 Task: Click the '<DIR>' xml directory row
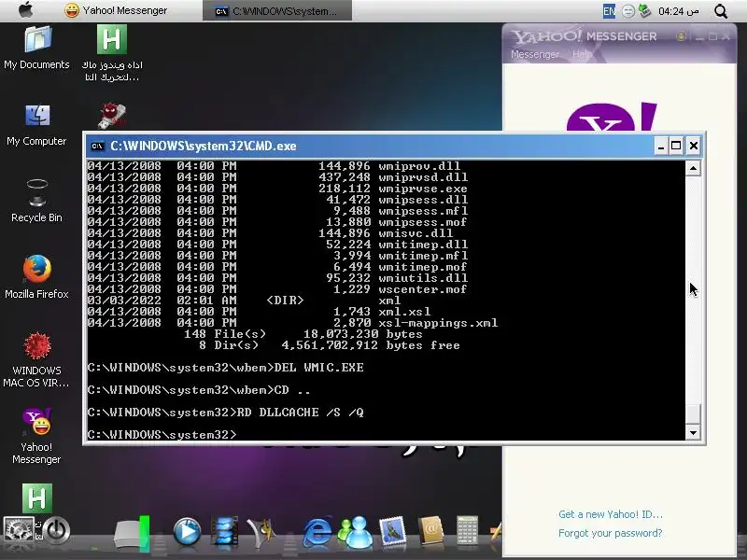click(x=244, y=301)
